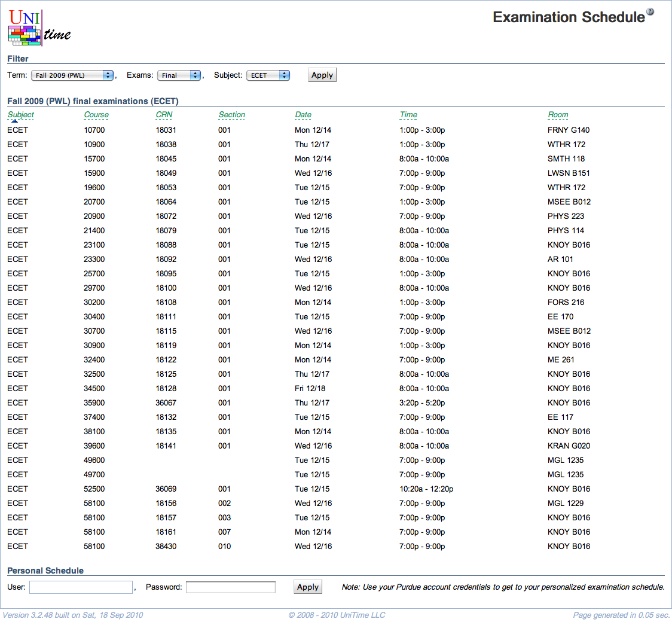672x622 pixels.
Task: Click course number 19600
Action: [x=94, y=187]
